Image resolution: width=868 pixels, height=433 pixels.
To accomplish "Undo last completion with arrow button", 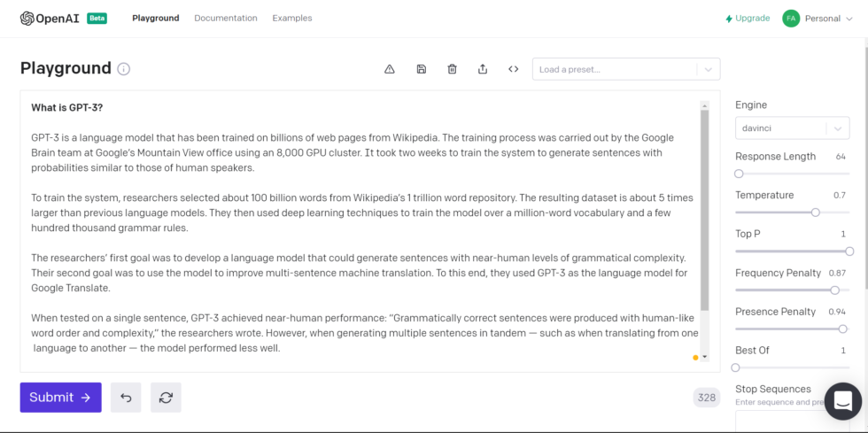I will pyautogui.click(x=126, y=398).
